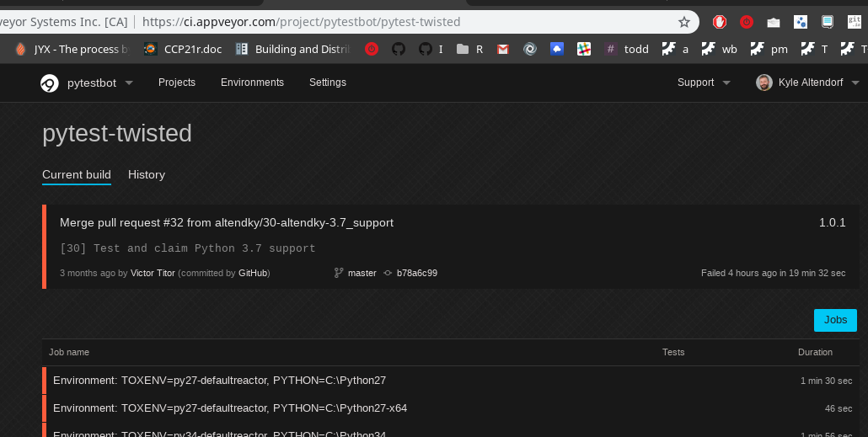
Task: Open the Environments menu
Action: point(253,83)
